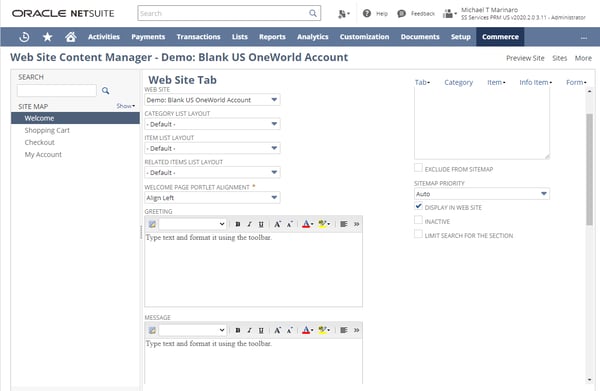Select Checkout in site map

(x=39, y=142)
